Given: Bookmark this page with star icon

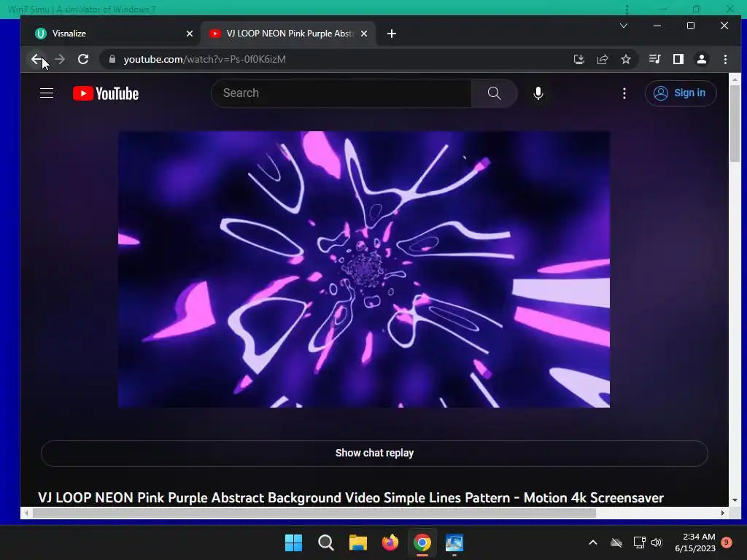Looking at the screenshot, I should [x=626, y=59].
